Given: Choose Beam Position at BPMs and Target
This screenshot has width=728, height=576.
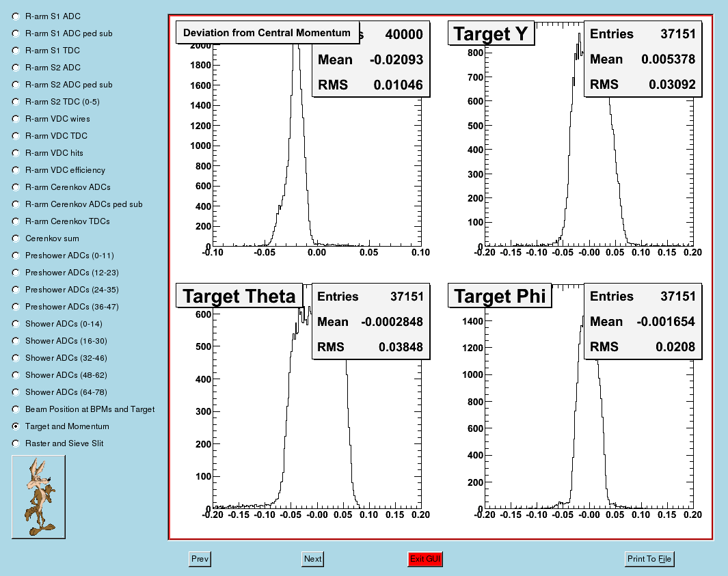Looking at the screenshot, I should 16,409.
